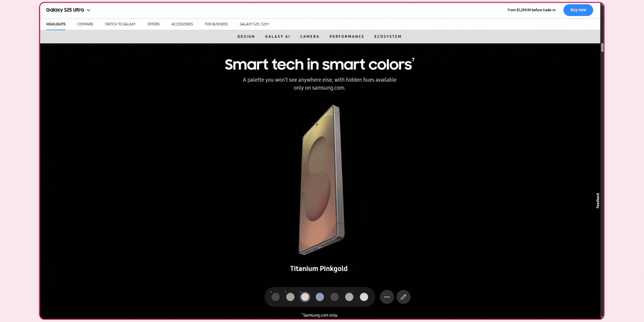Pick the white silver color swatch
The image size is (644, 322).
point(364,297)
